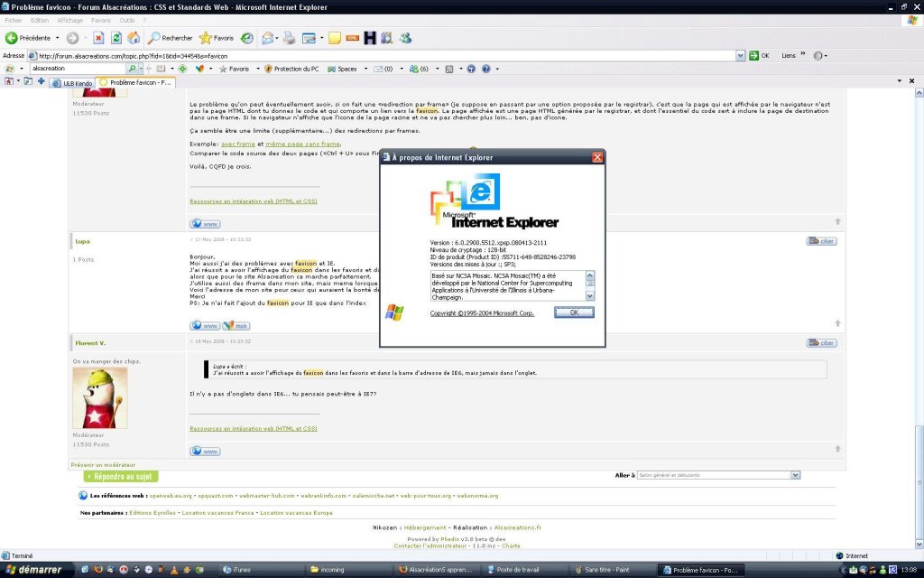Open the opquast.com reference link

click(x=216, y=496)
